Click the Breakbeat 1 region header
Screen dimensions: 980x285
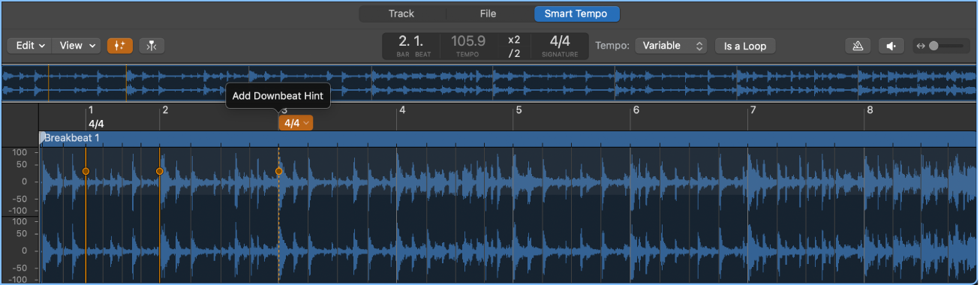pyautogui.click(x=508, y=138)
